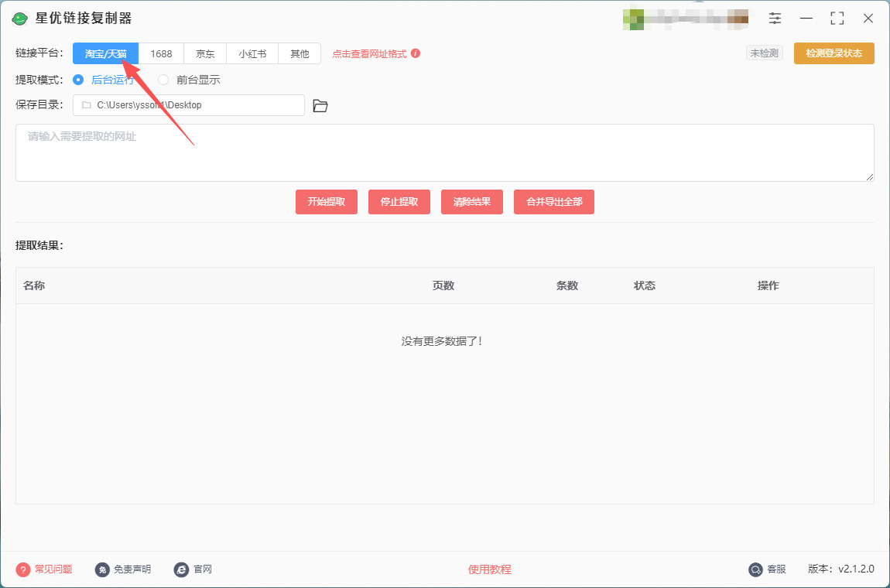
Task: Minimize the window
Action: click(806, 18)
